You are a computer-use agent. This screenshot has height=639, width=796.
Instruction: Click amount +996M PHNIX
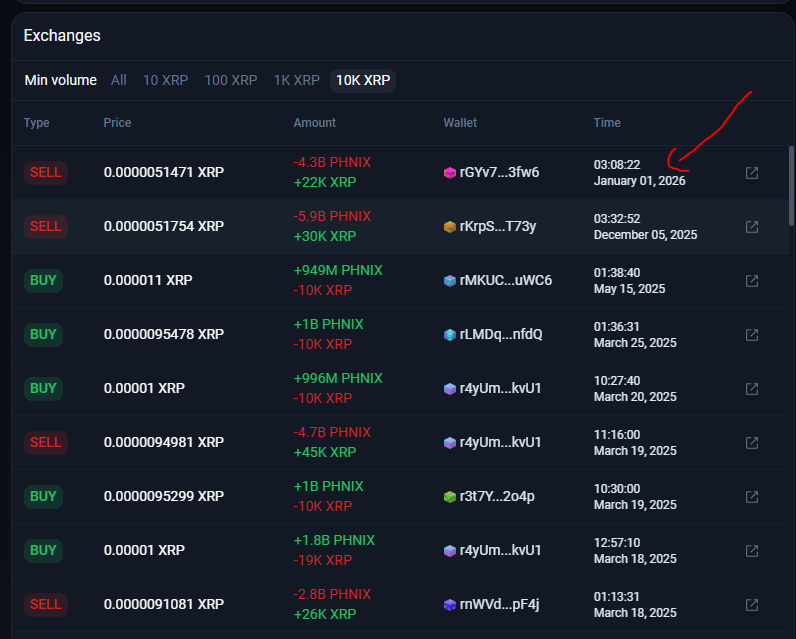pyautogui.click(x=338, y=379)
